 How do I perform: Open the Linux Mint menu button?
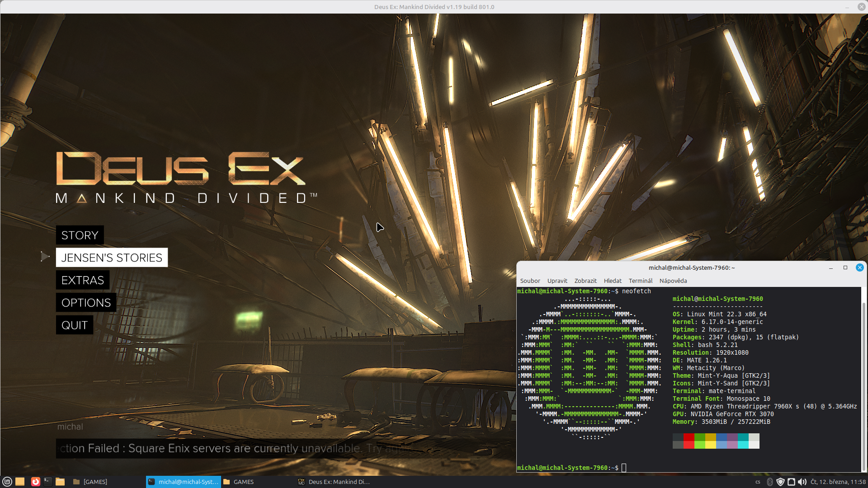click(7, 482)
